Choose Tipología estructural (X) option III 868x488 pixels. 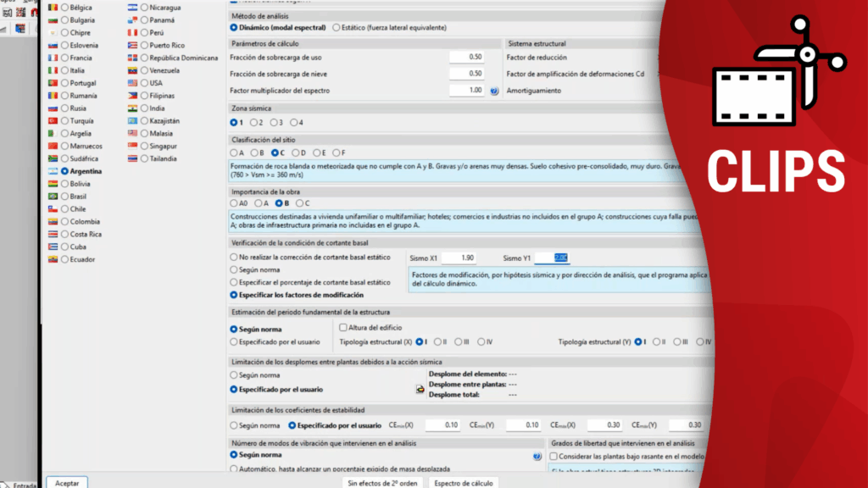coord(459,342)
